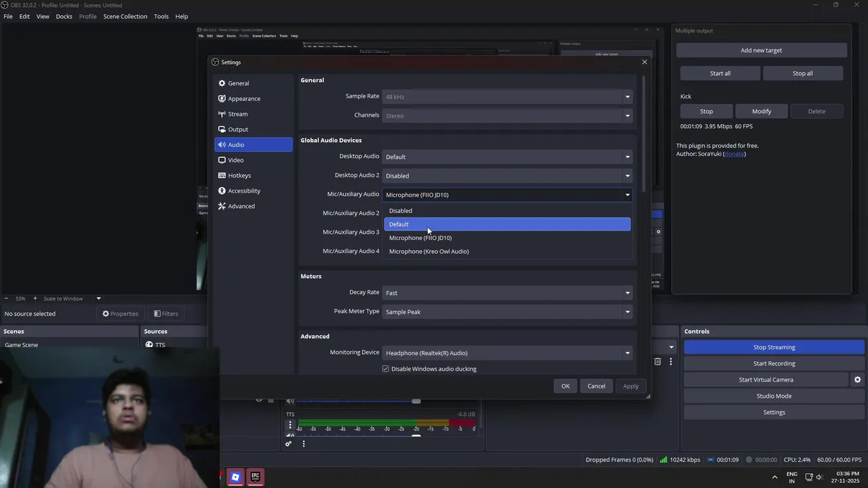Click Stop all outputs button

coord(803,73)
